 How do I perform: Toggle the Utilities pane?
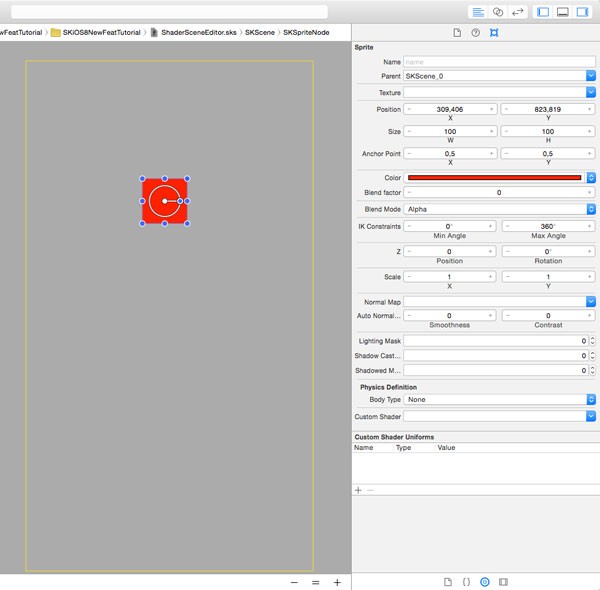[x=582, y=12]
